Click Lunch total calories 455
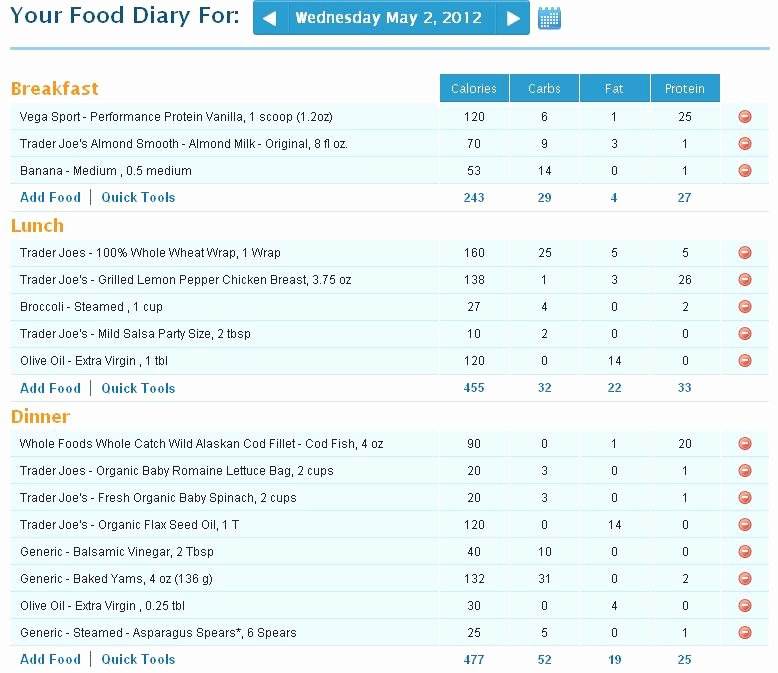Image resolution: width=778 pixels, height=673 pixels. pos(474,388)
